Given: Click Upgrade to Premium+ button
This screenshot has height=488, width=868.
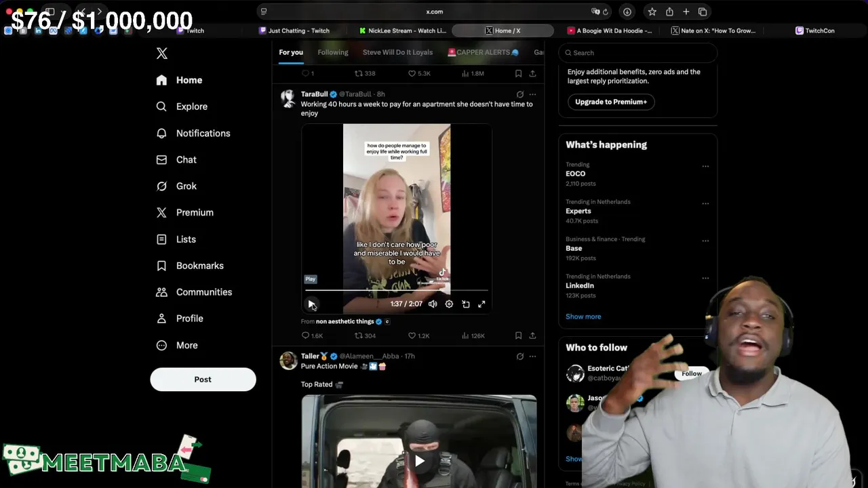Looking at the screenshot, I should click(611, 102).
